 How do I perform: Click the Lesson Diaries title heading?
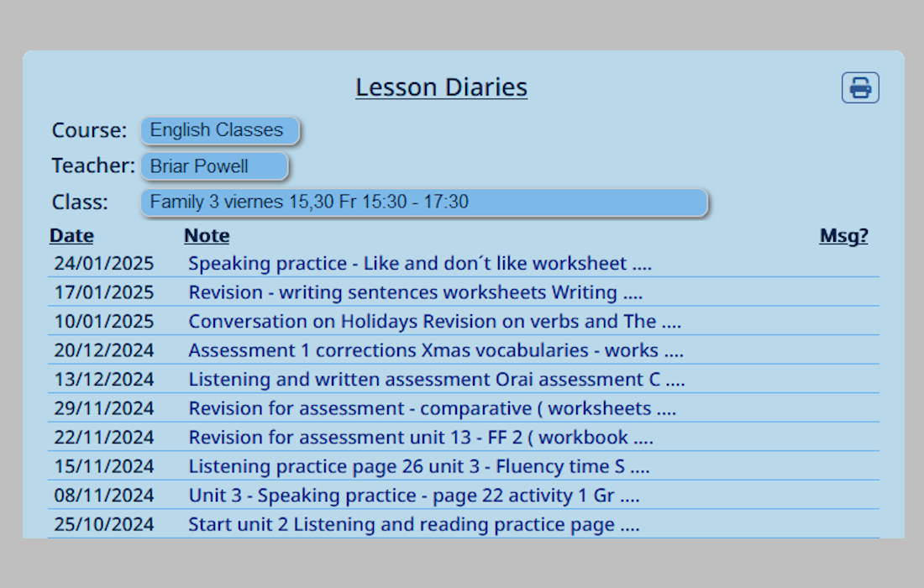[441, 87]
